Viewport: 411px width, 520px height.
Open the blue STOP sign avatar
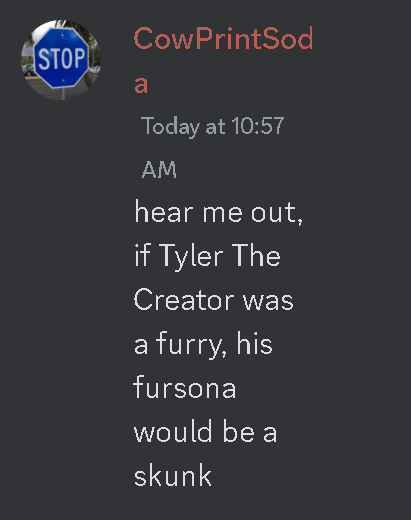click(61, 60)
